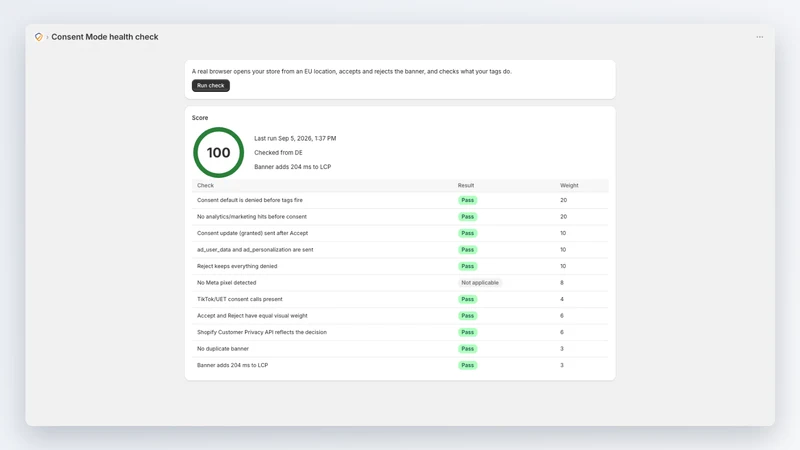
Task: Click Pass badge for No duplicate banner
Action: pos(467,348)
